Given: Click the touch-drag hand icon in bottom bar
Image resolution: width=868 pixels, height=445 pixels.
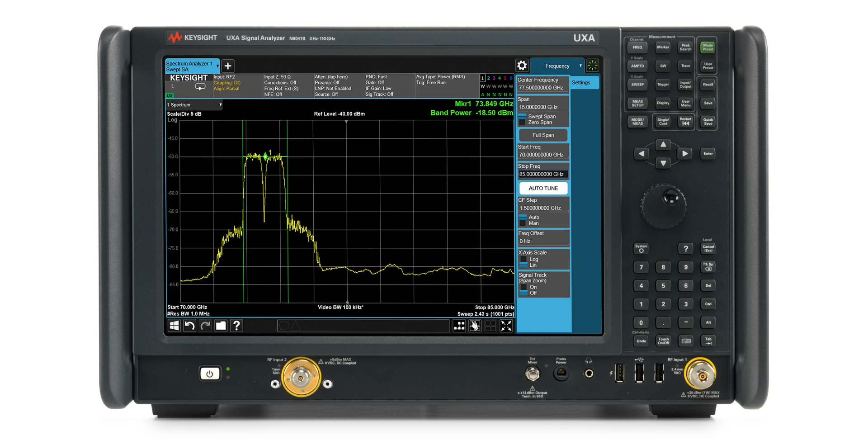Looking at the screenshot, I should (475, 326).
